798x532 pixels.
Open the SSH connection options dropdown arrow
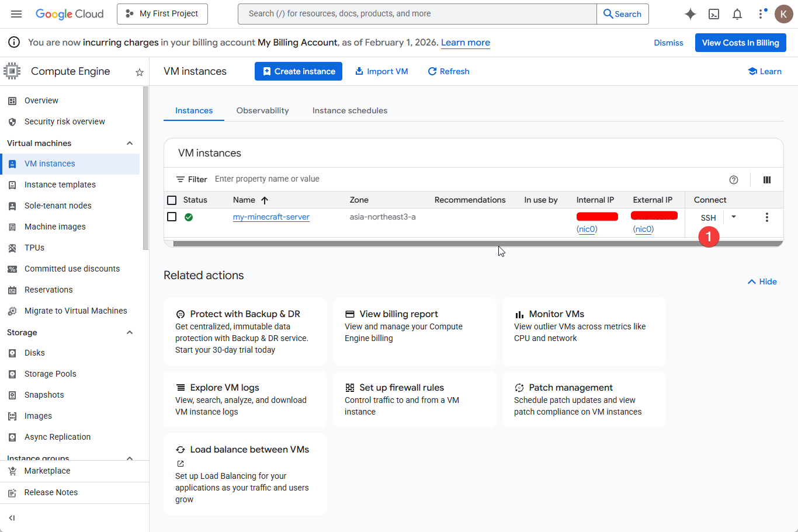tap(734, 217)
